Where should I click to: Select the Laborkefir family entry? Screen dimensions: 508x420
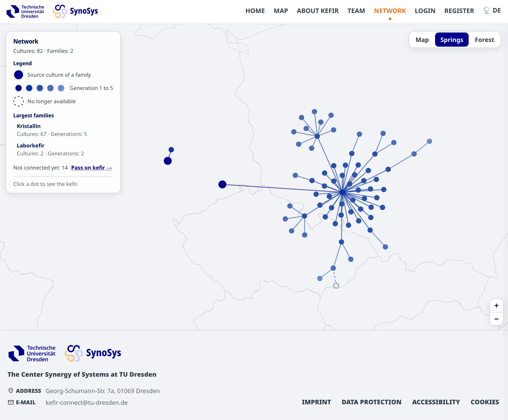pyautogui.click(x=63, y=149)
